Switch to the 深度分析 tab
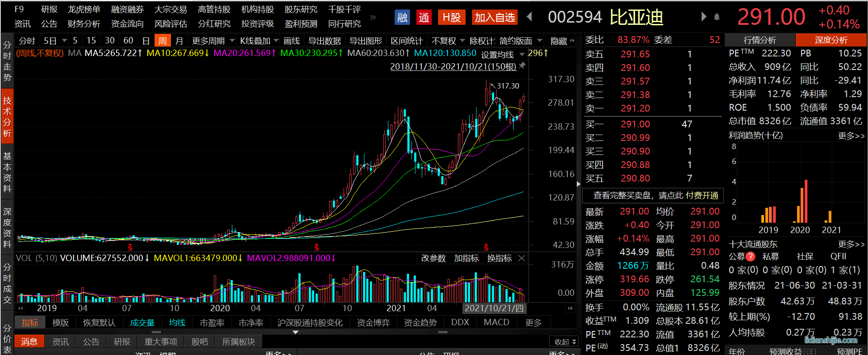The width and height of the screenshot is (868, 355). click(831, 40)
